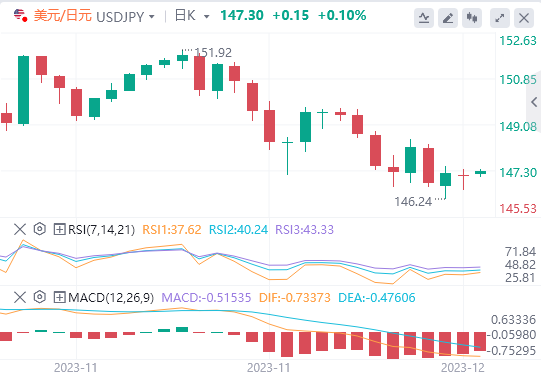Viewport: 541px width, 380px height.
Task: Click the +0.15 change value
Action: pyautogui.click(x=291, y=16)
